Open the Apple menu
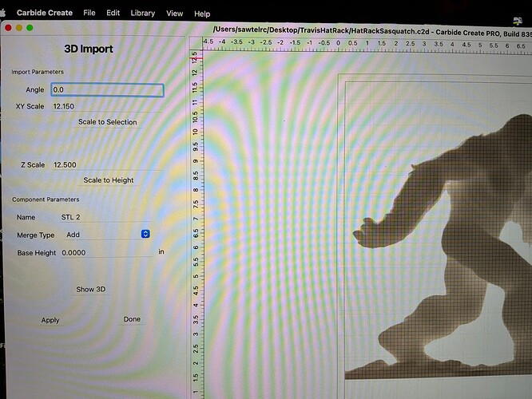The height and width of the screenshot is (399, 532). click(x=2, y=13)
